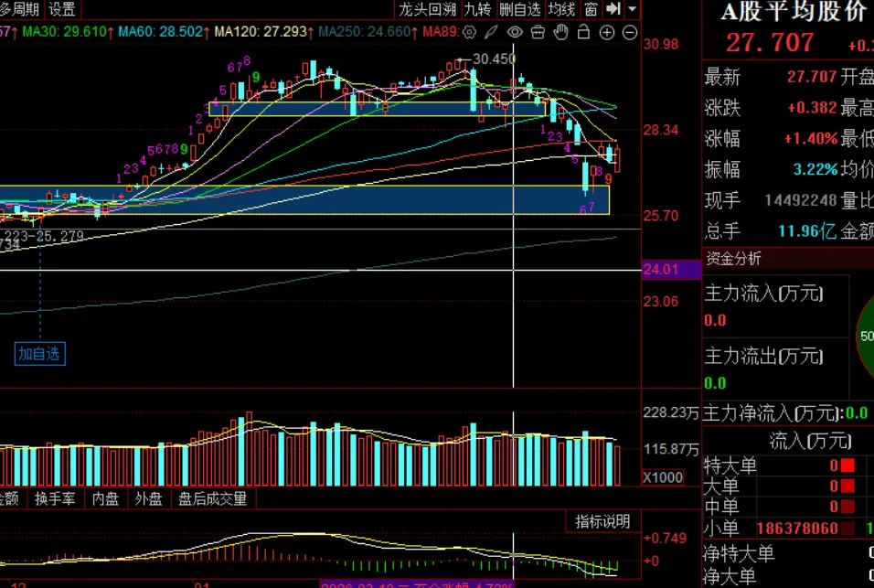Viewport: 874px width, 588px height.
Task: Click the 振幅 3.22% value
Action: click(815, 169)
